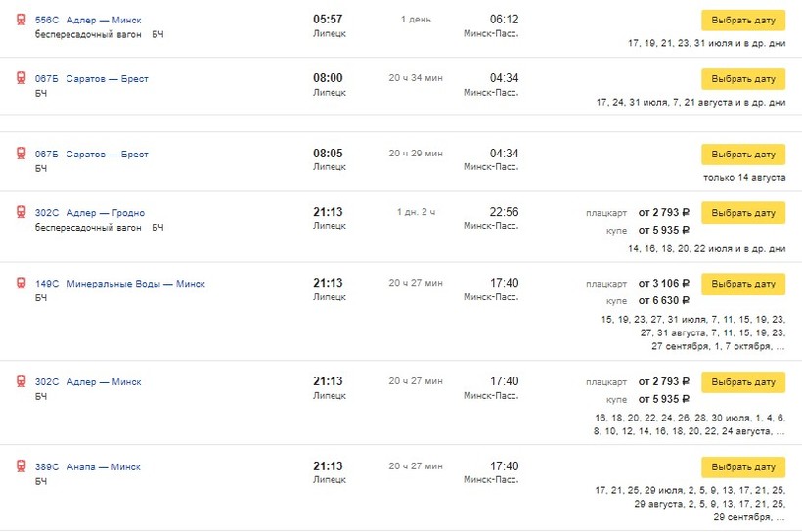Select плацкарт price 3 106 ₽ for 149С
This screenshot has height=532, width=802.
[x=664, y=284]
